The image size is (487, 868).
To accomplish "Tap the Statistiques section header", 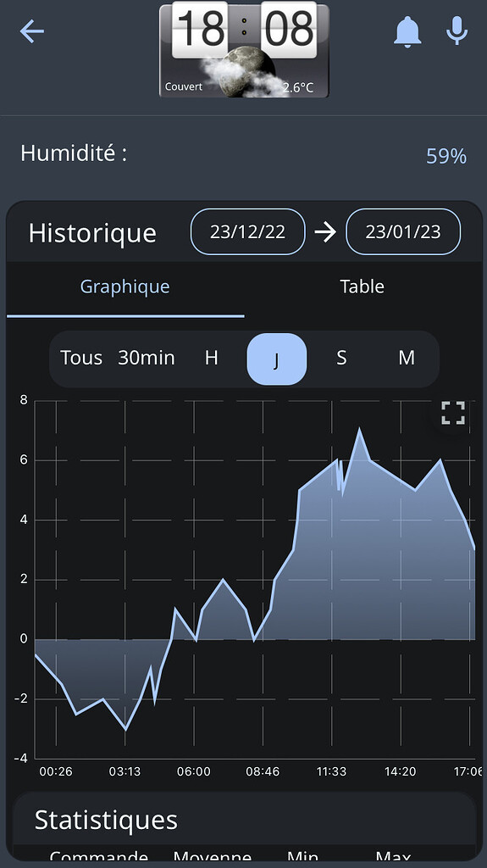I will click(x=106, y=820).
